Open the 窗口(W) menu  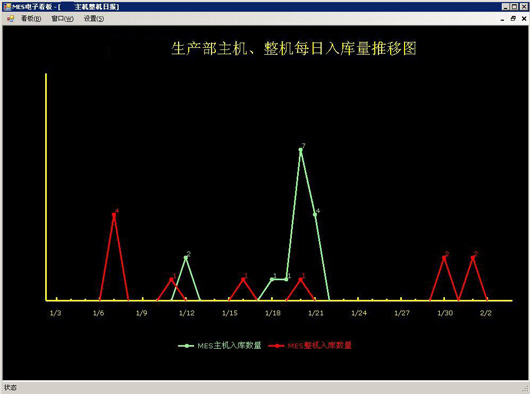tap(62, 19)
